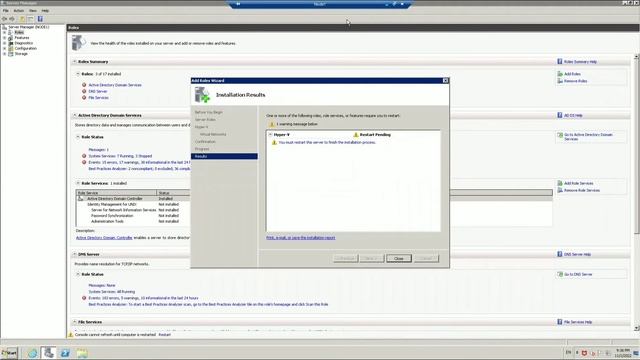Collapse the Active Directory Domain Services section
640x360 pixels.
74,116
